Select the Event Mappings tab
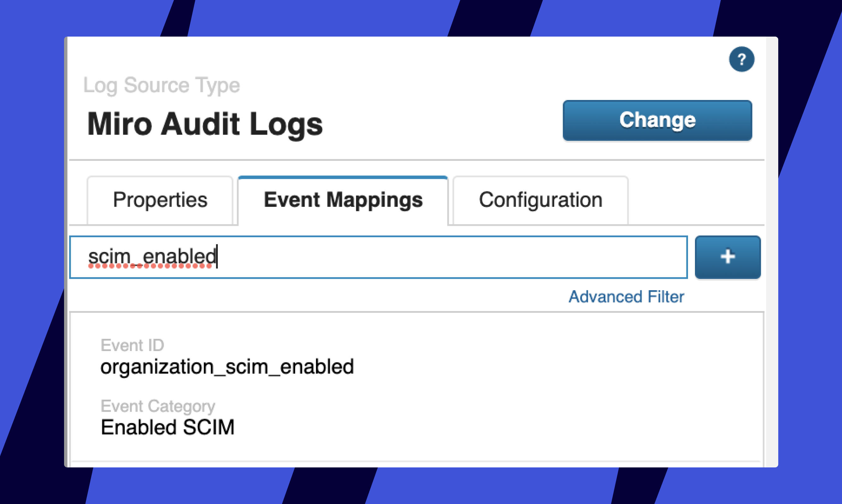The width and height of the screenshot is (842, 504). pyautogui.click(x=343, y=200)
